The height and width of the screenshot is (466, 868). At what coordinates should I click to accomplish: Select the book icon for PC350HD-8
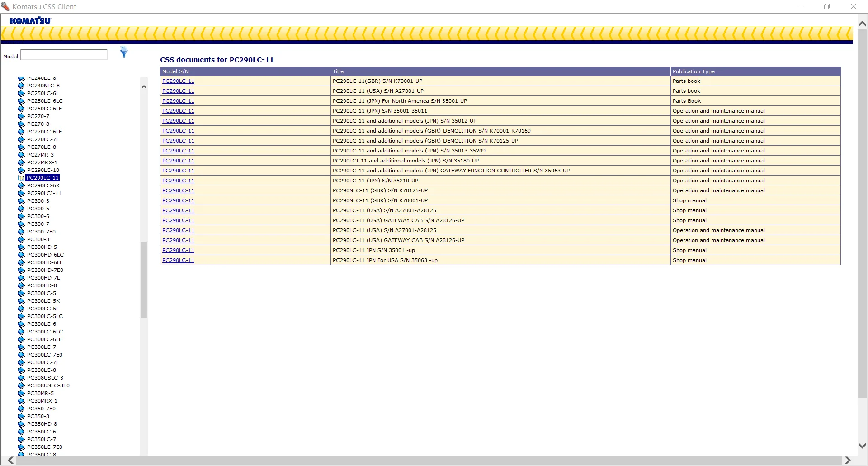pyautogui.click(x=21, y=424)
